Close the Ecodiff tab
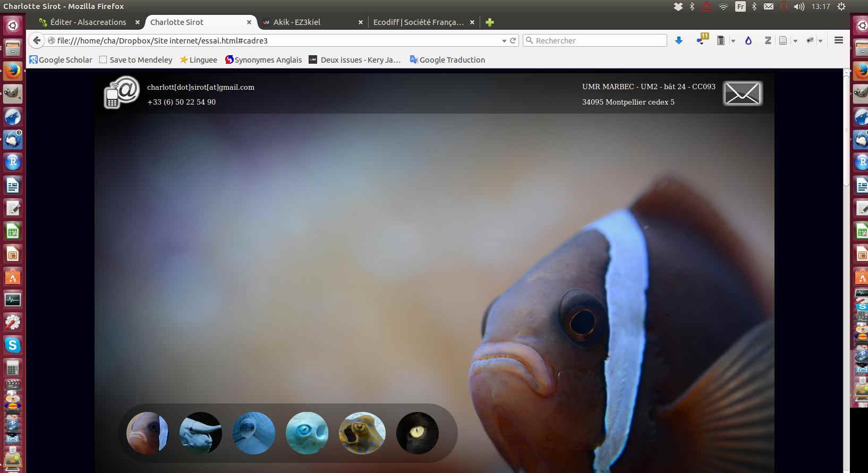Viewport: 868px width, 473px height. click(472, 22)
